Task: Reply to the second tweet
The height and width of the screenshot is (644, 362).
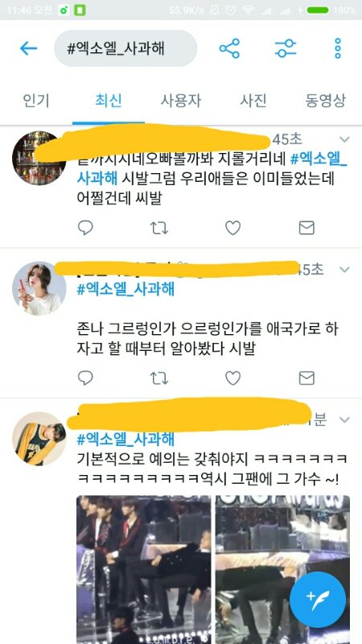Action: tap(85, 378)
